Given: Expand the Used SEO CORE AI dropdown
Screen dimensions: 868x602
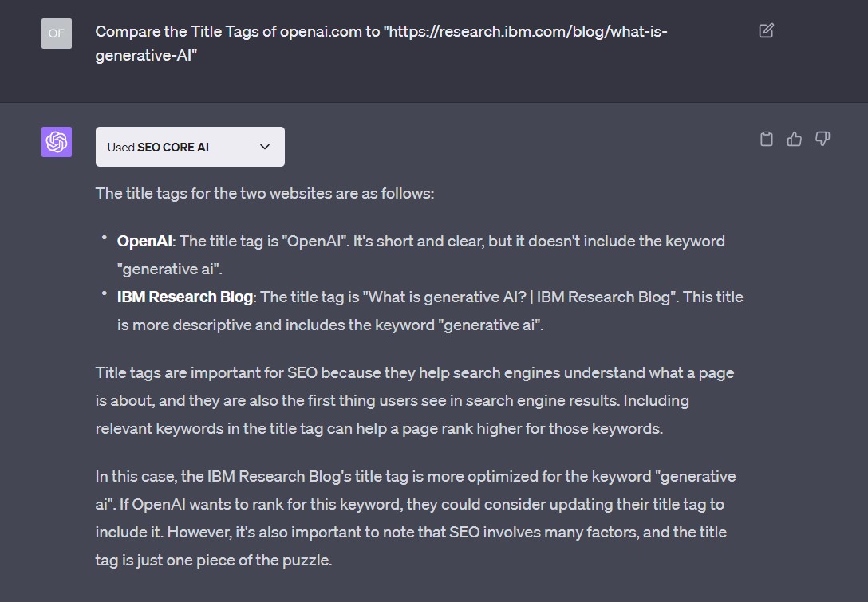Looking at the screenshot, I should 190,147.
